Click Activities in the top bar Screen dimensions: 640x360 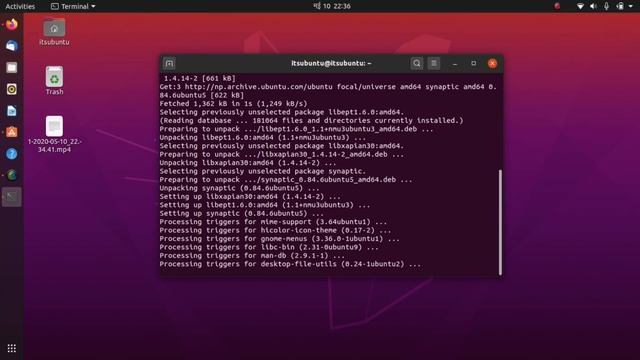click(x=20, y=6)
